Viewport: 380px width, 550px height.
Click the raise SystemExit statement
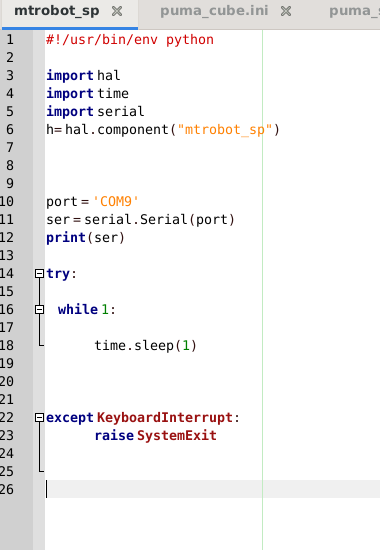[x=155, y=436]
